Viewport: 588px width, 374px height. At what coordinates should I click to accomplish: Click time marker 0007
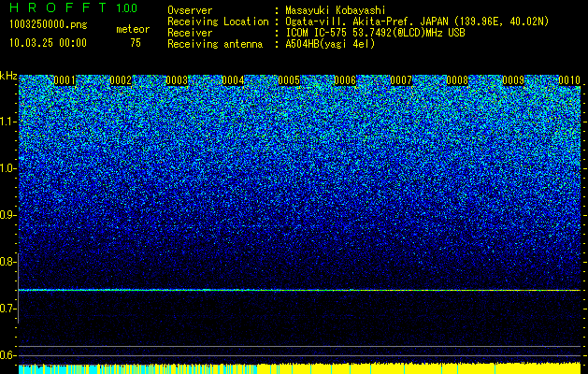coord(401,80)
